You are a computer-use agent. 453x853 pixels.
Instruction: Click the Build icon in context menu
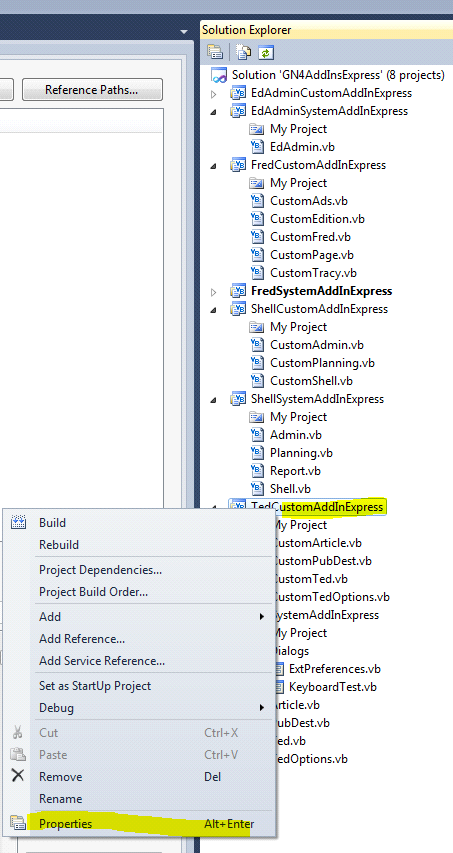point(18,523)
